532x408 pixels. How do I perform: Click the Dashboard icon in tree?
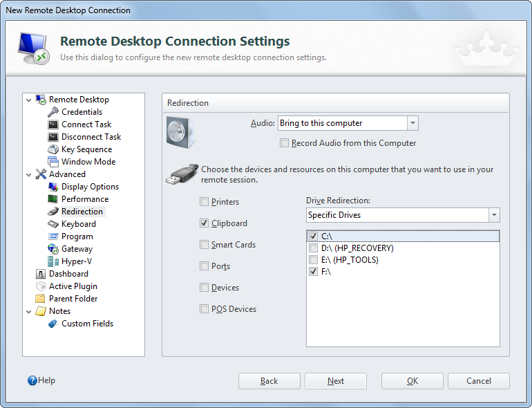pyautogui.click(x=41, y=274)
